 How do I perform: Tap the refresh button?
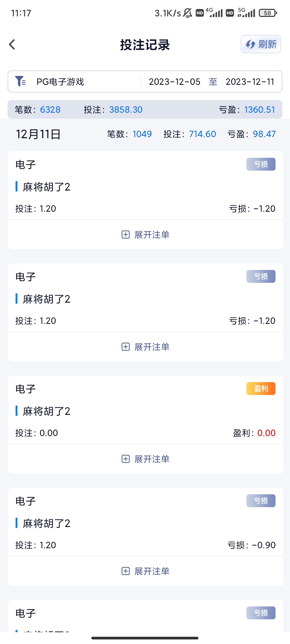click(x=261, y=44)
